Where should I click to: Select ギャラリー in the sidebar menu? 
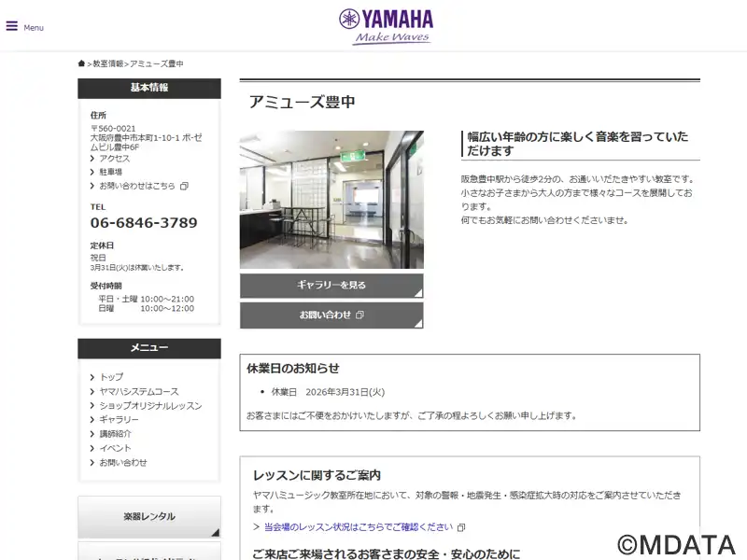click(x=120, y=419)
